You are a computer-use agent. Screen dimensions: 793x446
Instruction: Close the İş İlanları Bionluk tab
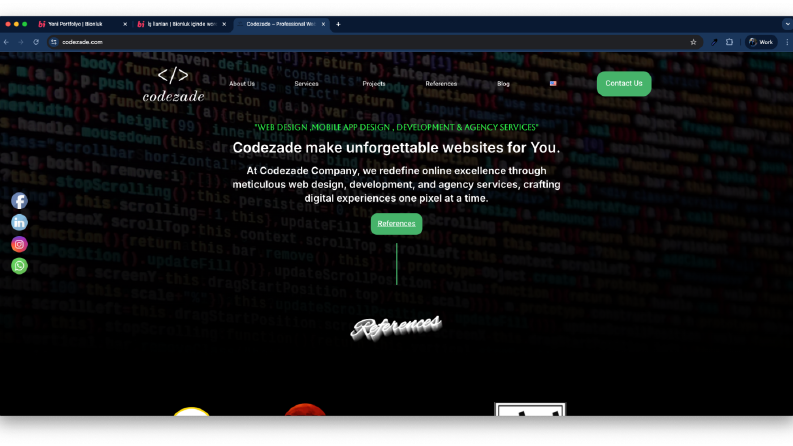(224, 24)
